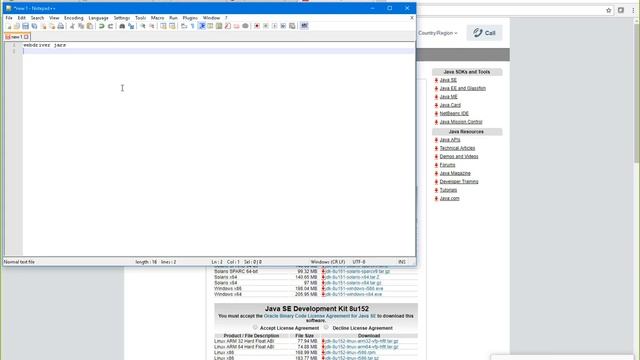The image size is (640, 360).
Task: Click the Save recorded macro icon
Action: click(292, 26)
